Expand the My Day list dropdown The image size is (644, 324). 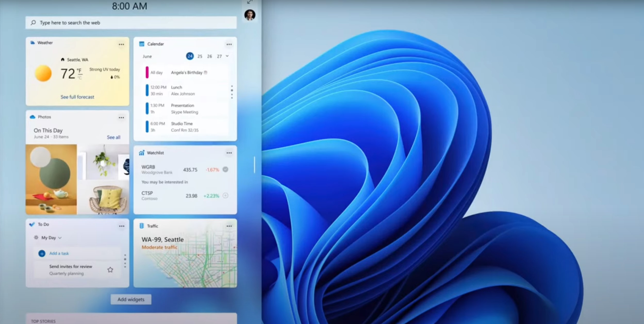[60, 238]
